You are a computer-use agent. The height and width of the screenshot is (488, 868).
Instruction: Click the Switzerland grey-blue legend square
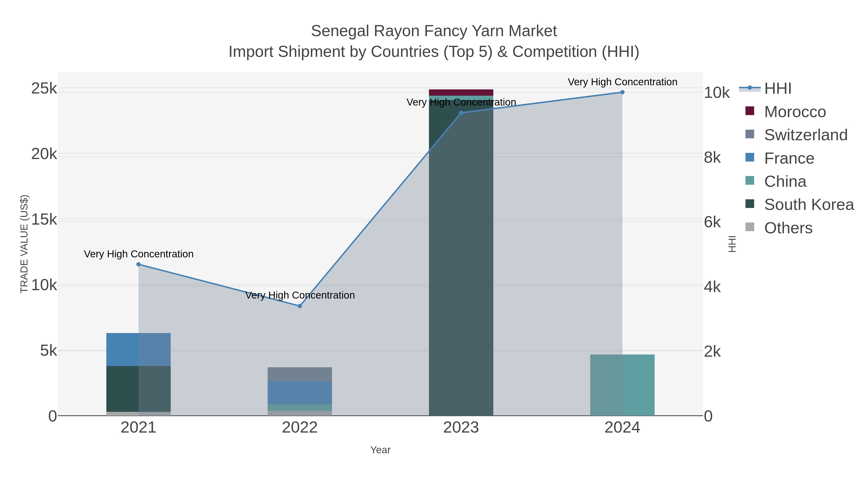coord(750,134)
